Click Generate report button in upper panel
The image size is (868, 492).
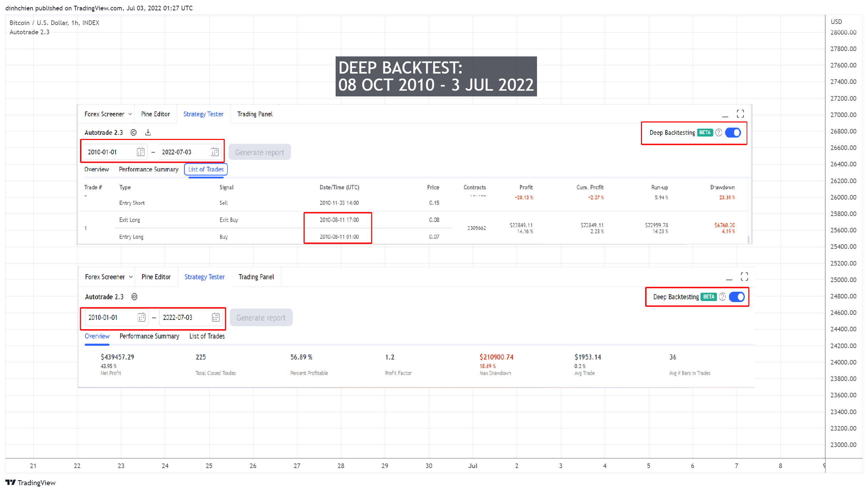click(x=260, y=152)
